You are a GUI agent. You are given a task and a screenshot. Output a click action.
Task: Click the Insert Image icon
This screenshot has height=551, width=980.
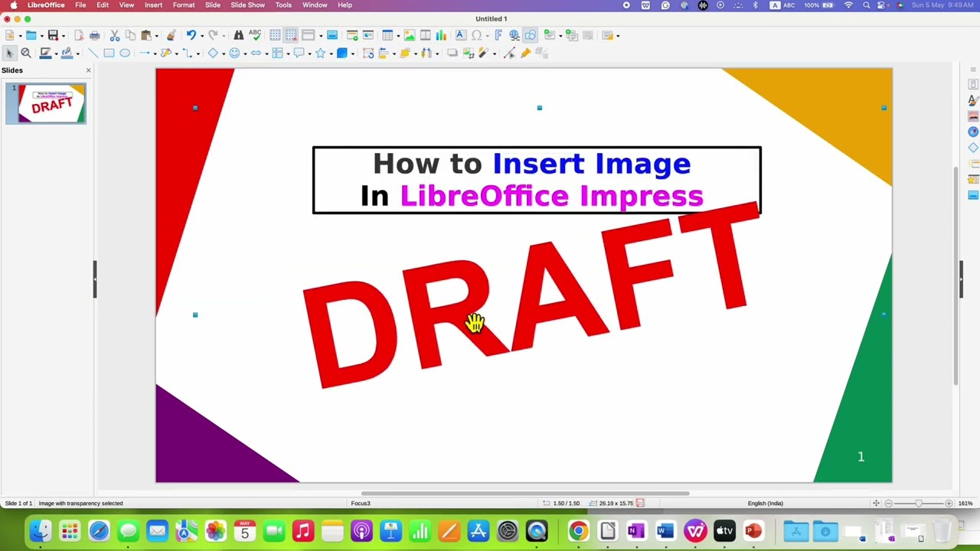(x=410, y=35)
